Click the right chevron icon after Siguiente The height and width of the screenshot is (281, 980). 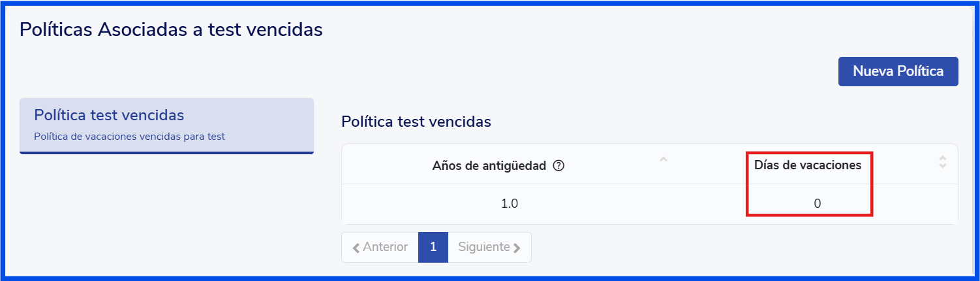[x=517, y=248]
